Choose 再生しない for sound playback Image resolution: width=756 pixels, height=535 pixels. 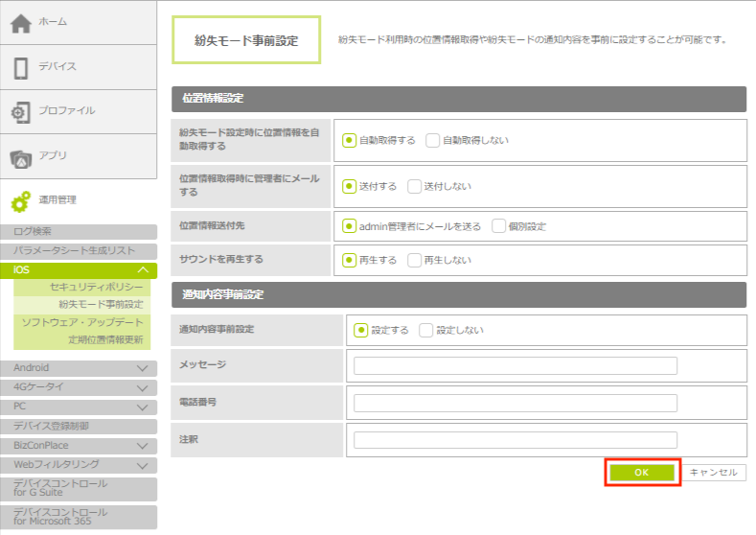tap(415, 260)
